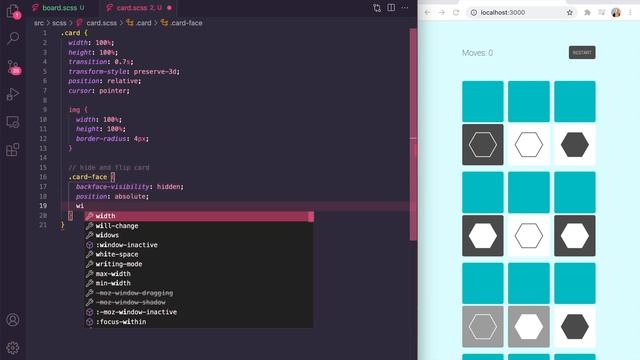Image resolution: width=640 pixels, height=360 pixels.
Task: Select ':window-inactive' autocomplete suggestion
Action: [x=199, y=245]
